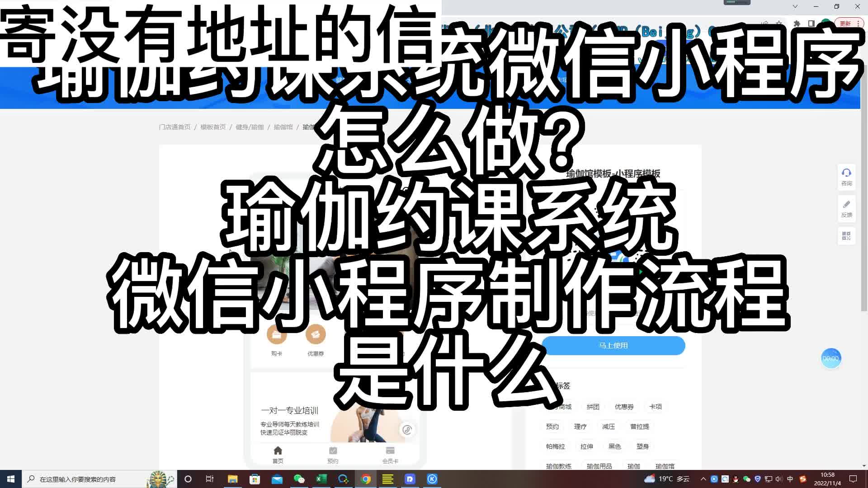Select the 普拉提 tag
This screenshot has width=868, height=488.
639,427
